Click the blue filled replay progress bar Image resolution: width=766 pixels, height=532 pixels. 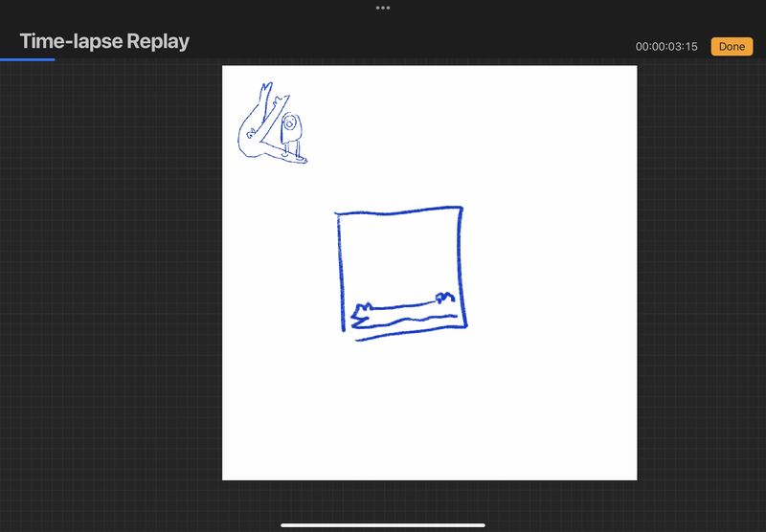pyautogui.click(x=27, y=59)
